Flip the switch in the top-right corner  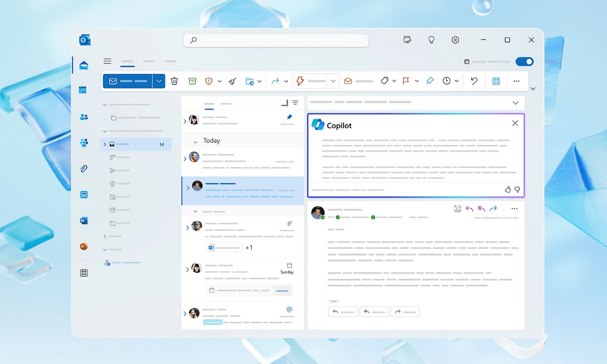pos(524,62)
